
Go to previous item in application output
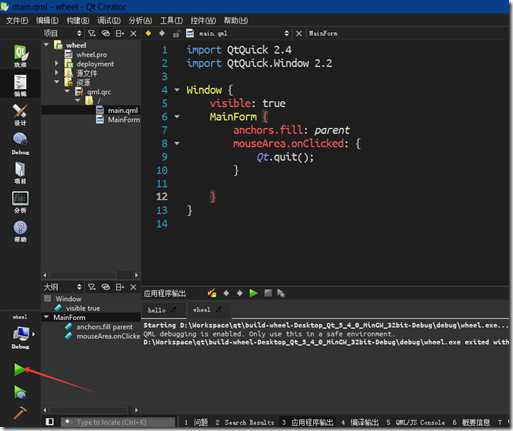coord(226,293)
